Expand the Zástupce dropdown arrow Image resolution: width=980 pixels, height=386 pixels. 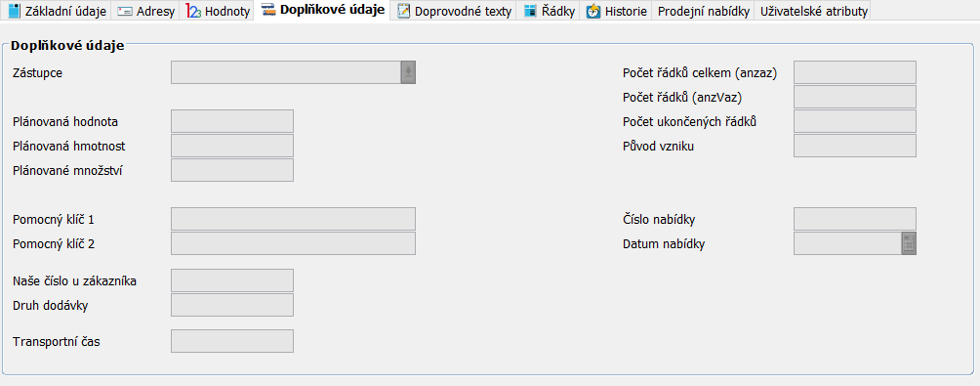click(408, 72)
